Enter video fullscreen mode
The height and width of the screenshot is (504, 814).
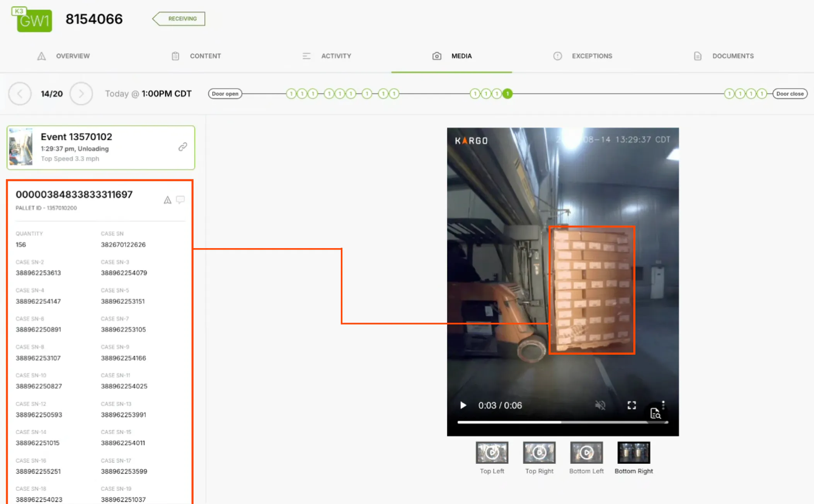tap(632, 405)
